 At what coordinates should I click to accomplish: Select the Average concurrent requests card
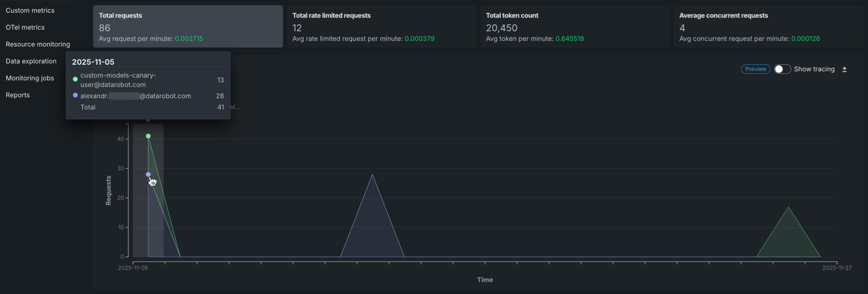(x=768, y=27)
